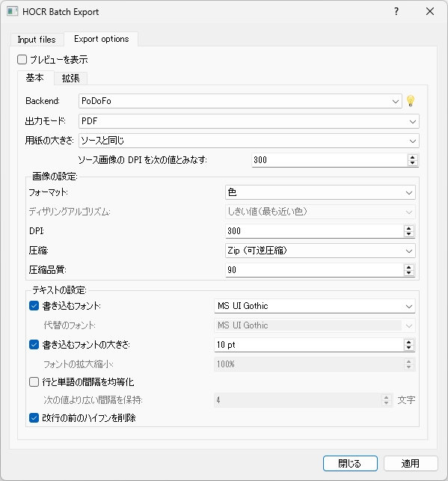Enable 行と単語の間隔を均等化 checkbox
Viewport: 448px width, 481px height.
(x=34, y=382)
